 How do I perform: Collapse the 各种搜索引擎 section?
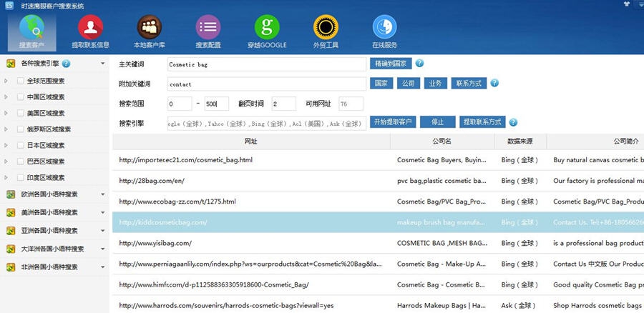click(x=102, y=64)
